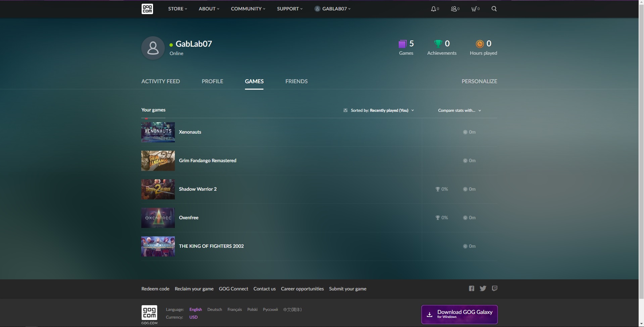Open the Grim Fandango Remastered thumbnail
Viewport: 644px width, 327px height.
pyautogui.click(x=158, y=160)
